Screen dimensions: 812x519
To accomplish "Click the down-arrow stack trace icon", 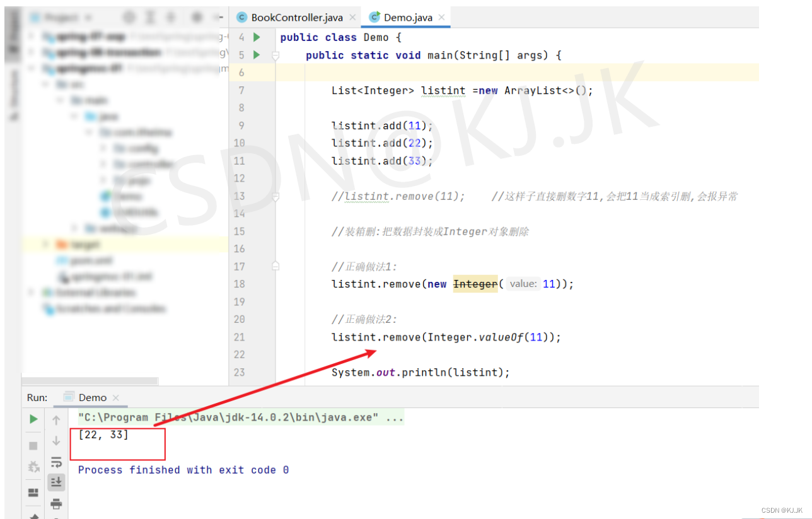I will [x=56, y=441].
